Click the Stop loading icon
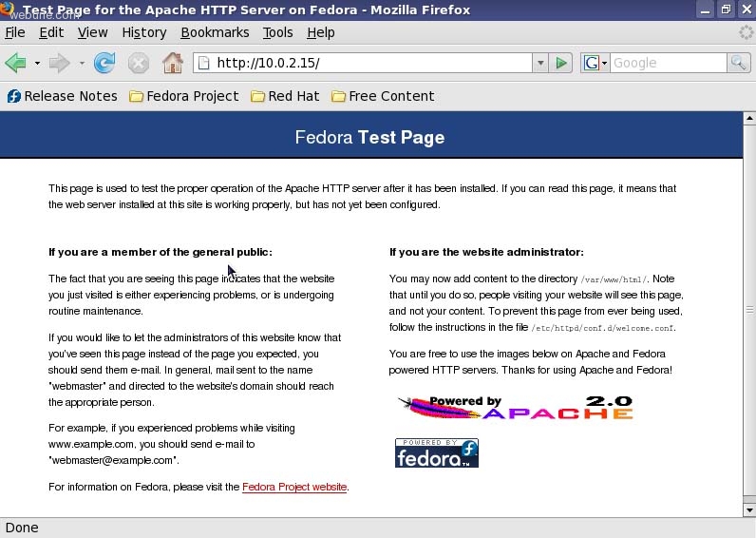This screenshot has height=538, width=756. coord(139,63)
